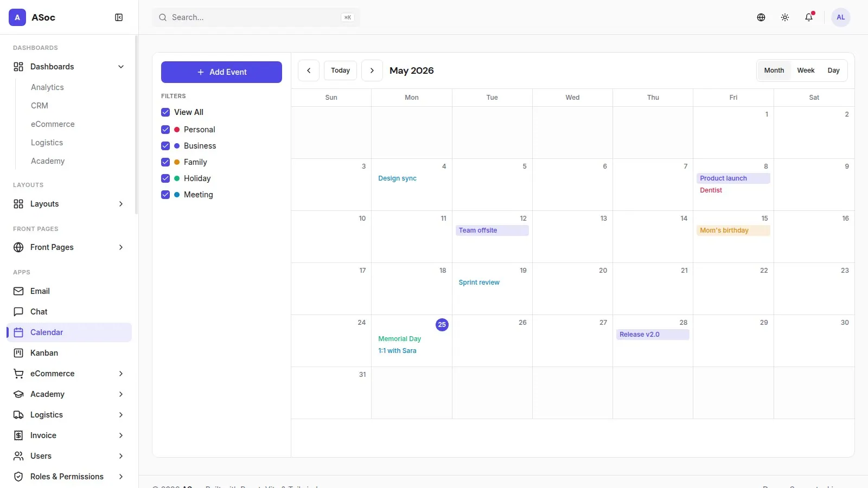Click the Layouts grid icon

tap(18, 204)
